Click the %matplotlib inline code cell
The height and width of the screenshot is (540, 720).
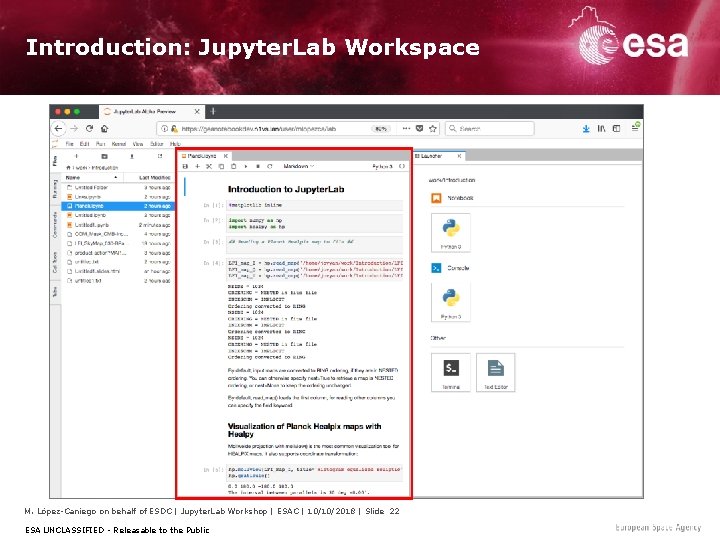pyautogui.click(x=314, y=205)
